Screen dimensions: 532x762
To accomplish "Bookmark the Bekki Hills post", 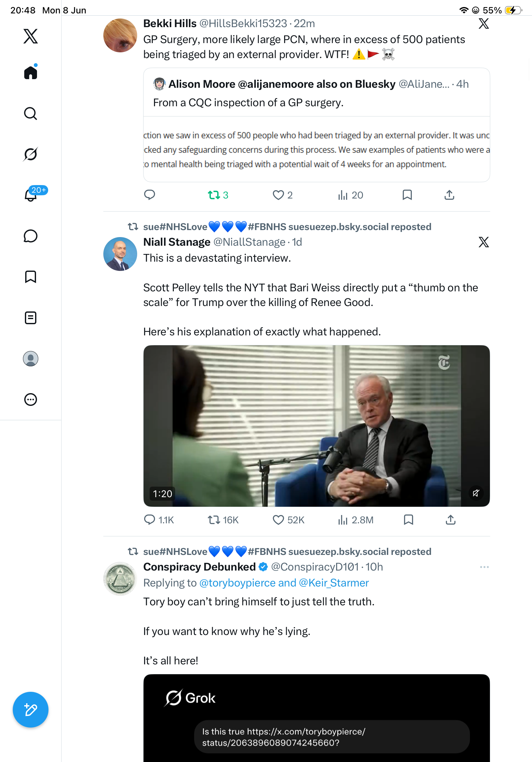I will [x=407, y=195].
